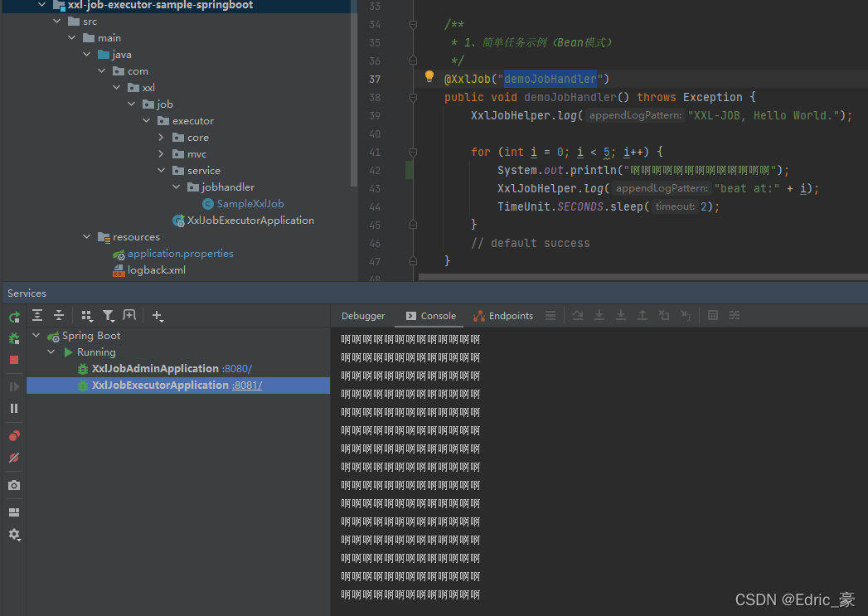The height and width of the screenshot is (616, 868).
Task: Click the Rerun services icon
Action: coord(14,317)
